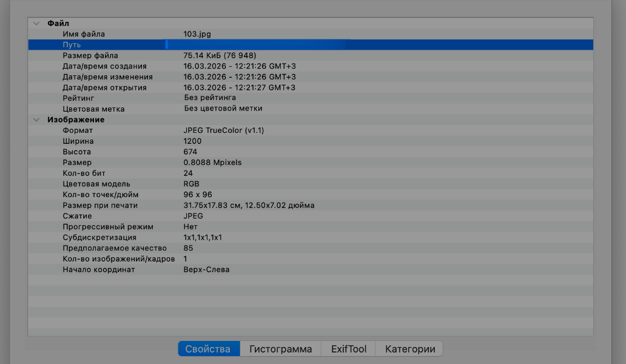Open the Гистограмма tab

(280, 349)
